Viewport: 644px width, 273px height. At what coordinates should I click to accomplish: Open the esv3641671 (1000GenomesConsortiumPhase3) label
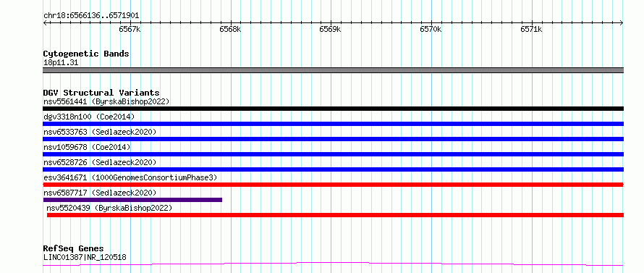point(130,177)
